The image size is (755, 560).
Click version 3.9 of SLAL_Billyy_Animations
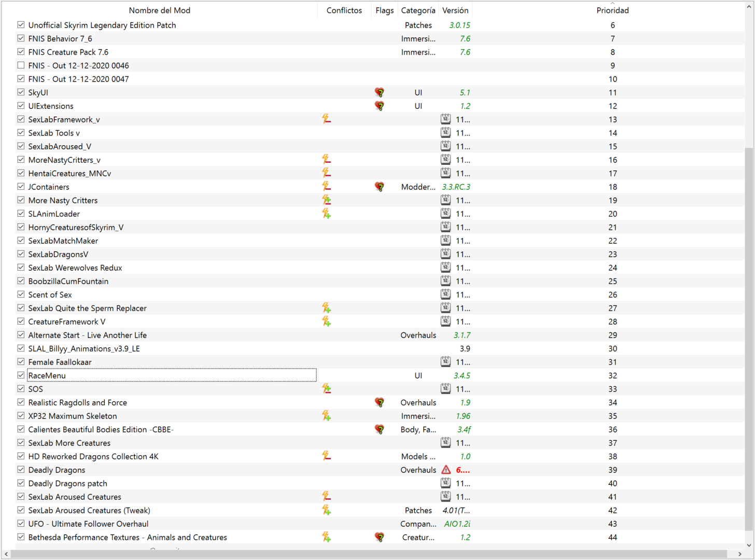[x=465, y=348]
